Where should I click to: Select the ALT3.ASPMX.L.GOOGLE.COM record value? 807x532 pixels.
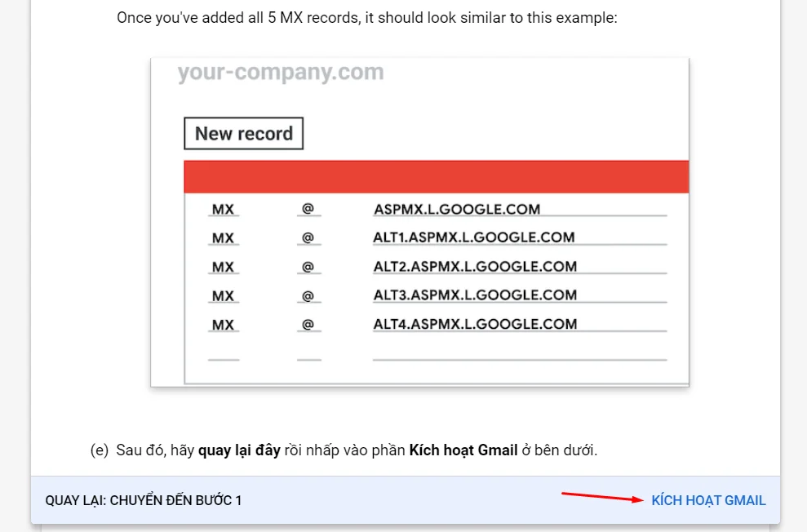tap(475, 295)
